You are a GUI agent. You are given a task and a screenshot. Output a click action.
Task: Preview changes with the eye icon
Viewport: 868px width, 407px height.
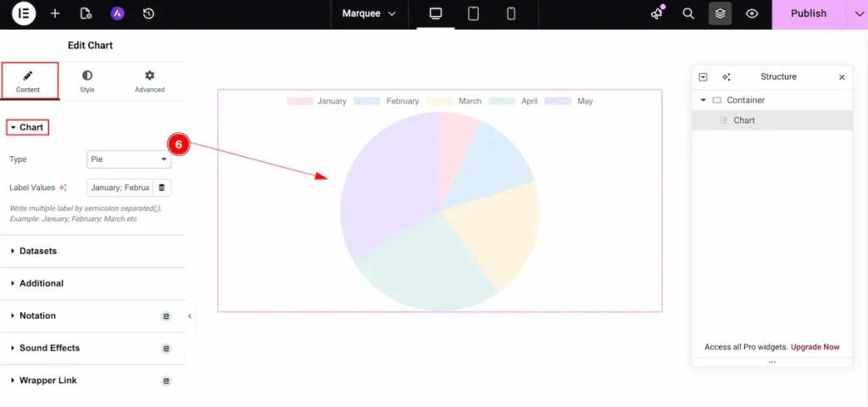click(x=751, y=14)
